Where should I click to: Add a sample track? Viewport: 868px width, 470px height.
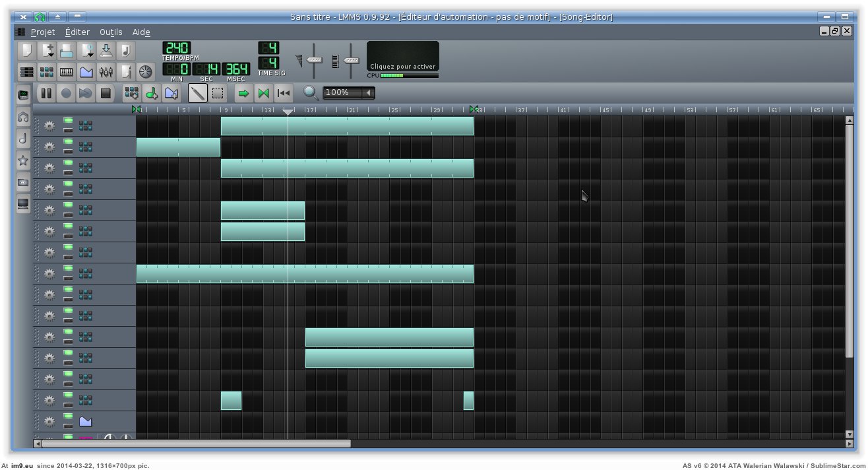click(x=151, y=93)
